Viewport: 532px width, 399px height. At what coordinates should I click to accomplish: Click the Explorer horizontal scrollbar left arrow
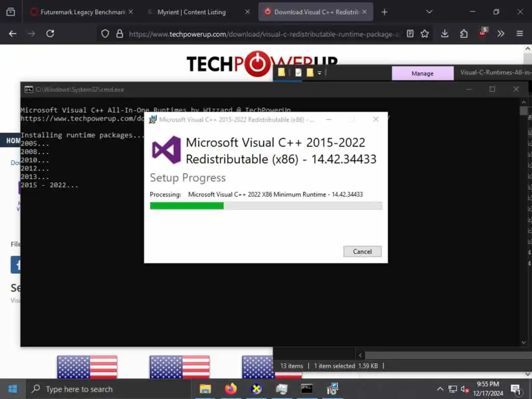tap(361, 355)
